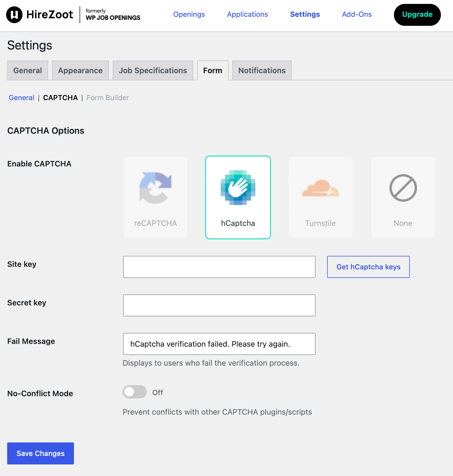The image size is (453, 476).
Task: Click the HireZoot wordmark text
Action: pos(50,15)
